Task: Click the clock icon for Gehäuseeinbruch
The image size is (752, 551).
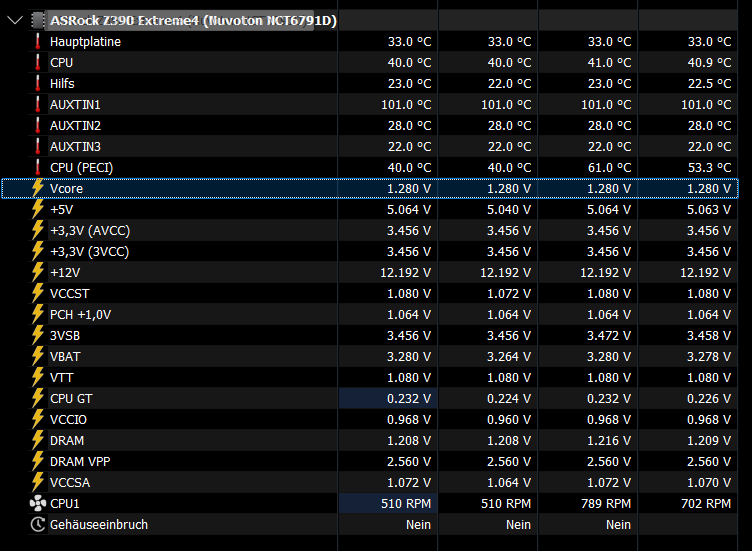Action: (38, 525)
